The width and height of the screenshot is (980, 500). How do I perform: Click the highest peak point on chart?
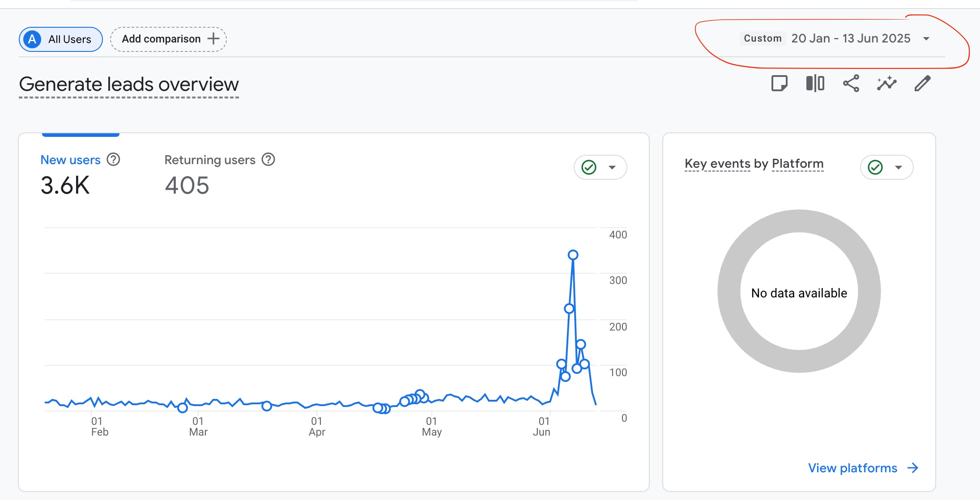[x=573, y=255]
